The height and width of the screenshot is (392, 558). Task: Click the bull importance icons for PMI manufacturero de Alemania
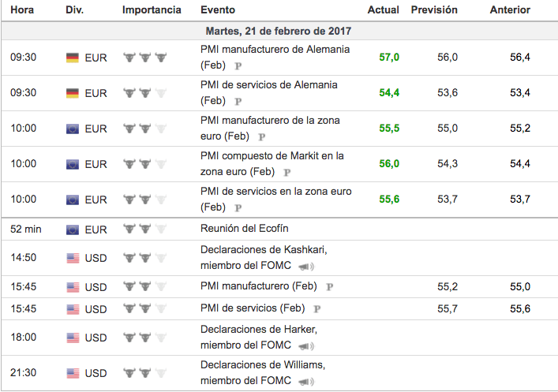pyautogui.click(x=145, y=58)
